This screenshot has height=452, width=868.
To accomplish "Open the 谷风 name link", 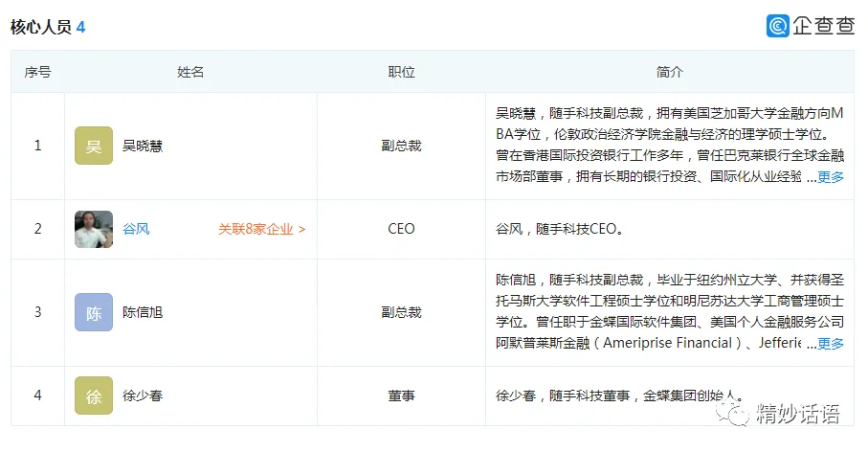I will [136, 229].
